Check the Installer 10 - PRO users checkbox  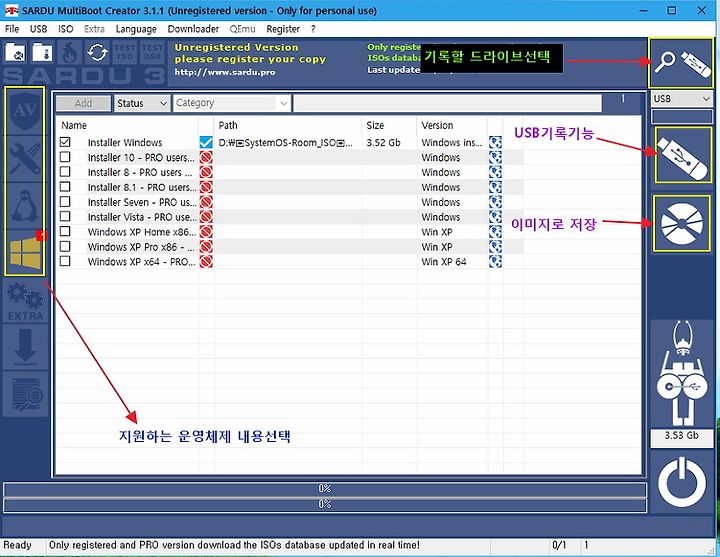(x=65, y=157)
